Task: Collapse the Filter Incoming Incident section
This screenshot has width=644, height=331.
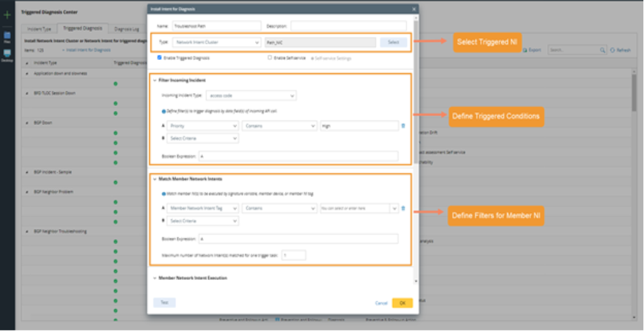Action: pyautogui.click(x=155, y=80)
